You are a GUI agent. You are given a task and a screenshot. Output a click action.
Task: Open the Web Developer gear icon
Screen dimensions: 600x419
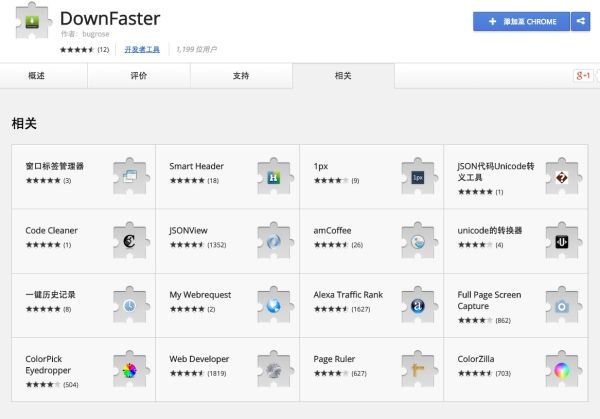pos(274,369)
